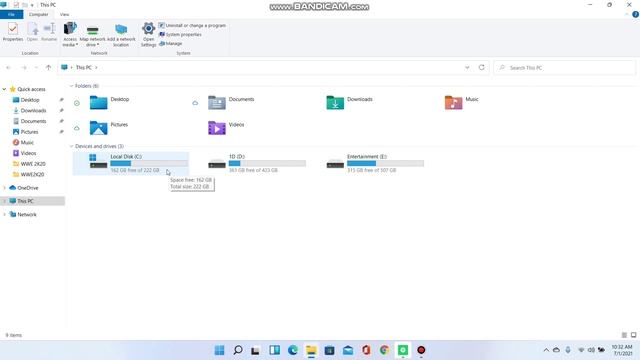This screenshot has height=360, width=640.
Task: Open the WWE2K20 folder shortcut
Action: tap(32, 174)
